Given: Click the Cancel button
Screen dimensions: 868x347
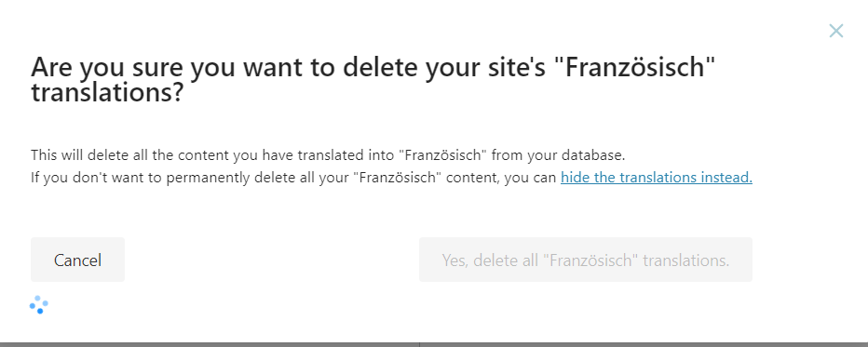Looking at the screenshot, I should click(x=77, y=260).
